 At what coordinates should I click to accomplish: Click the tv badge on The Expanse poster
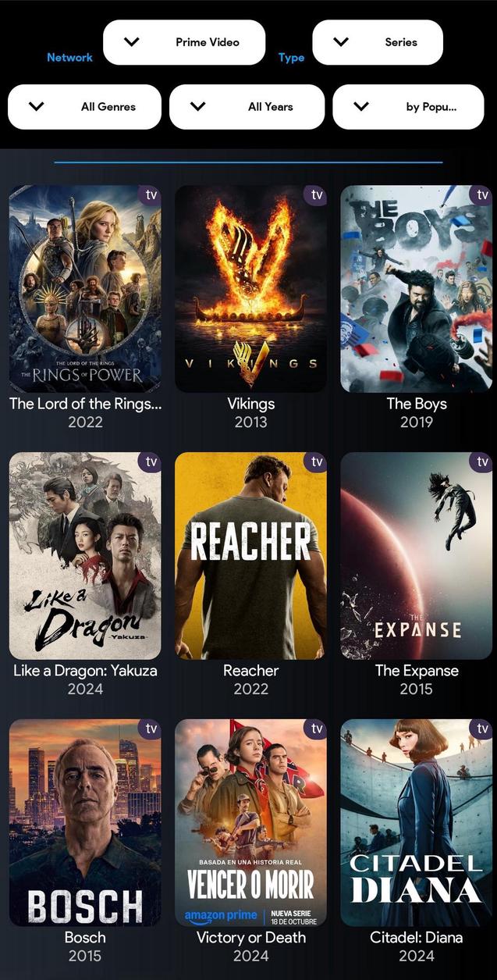(481, 461)
